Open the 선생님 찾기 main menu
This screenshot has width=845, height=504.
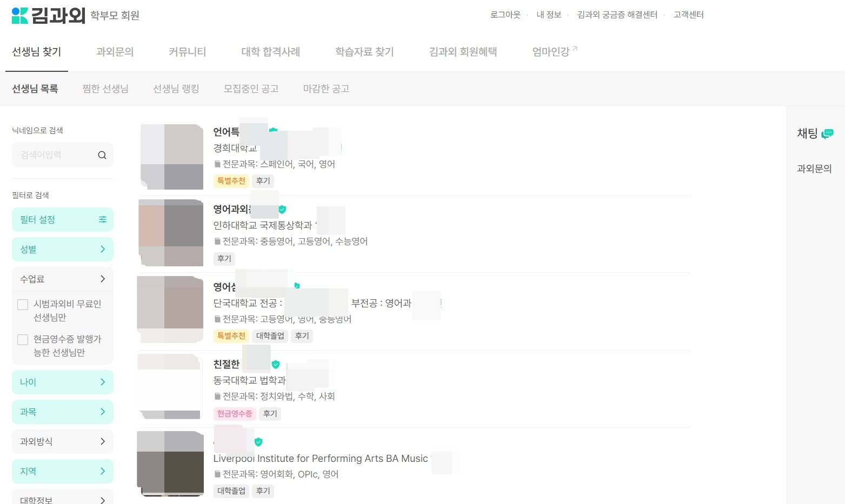(x=37, y=52)
